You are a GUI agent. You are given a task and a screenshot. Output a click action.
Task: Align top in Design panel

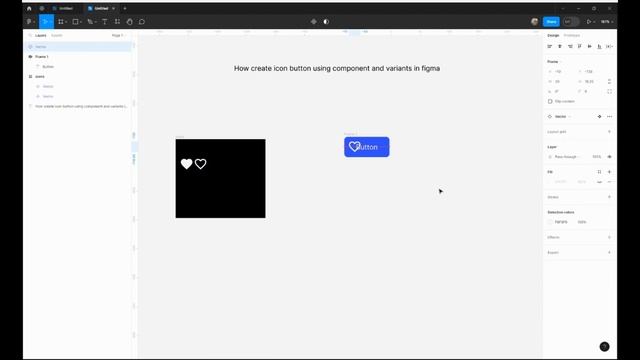(580, 47)
